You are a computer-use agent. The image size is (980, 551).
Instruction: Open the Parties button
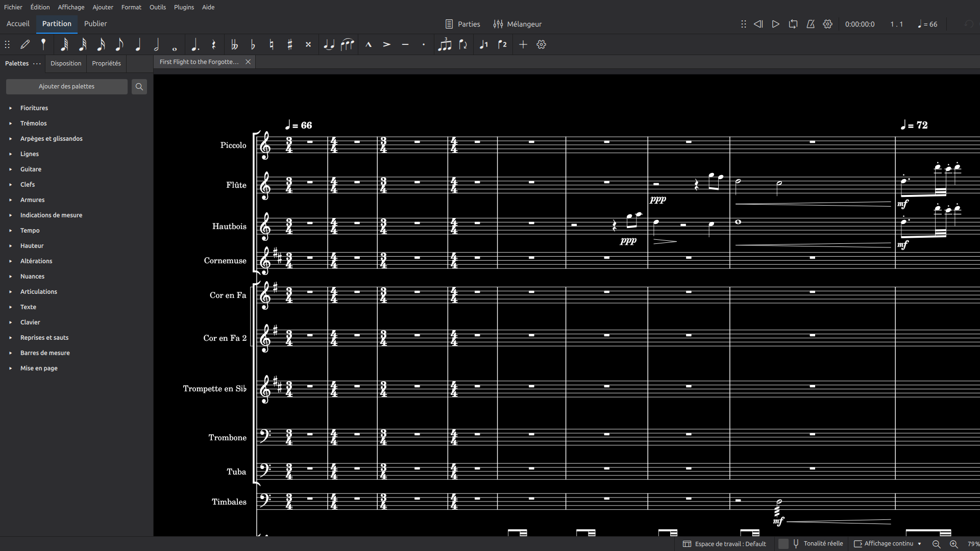(462, 24)
